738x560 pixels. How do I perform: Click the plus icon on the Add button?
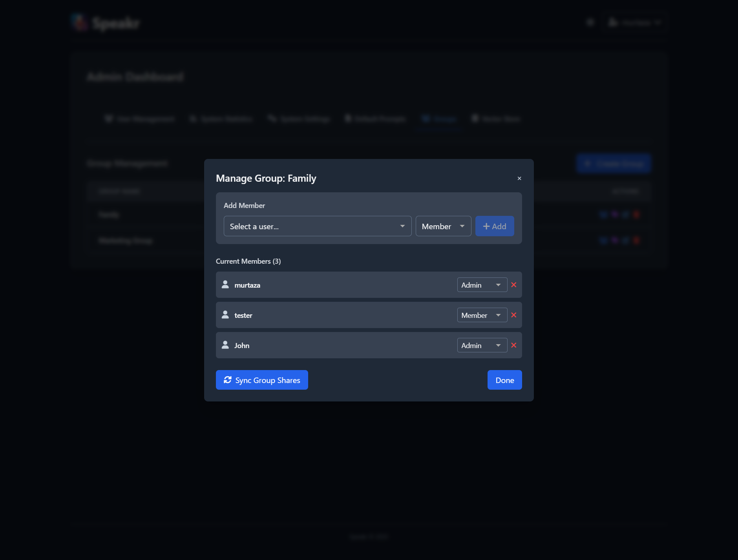click(486, 226)
